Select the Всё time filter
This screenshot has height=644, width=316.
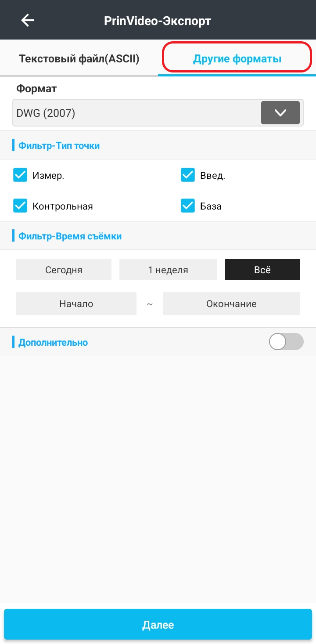pos(262,269)
